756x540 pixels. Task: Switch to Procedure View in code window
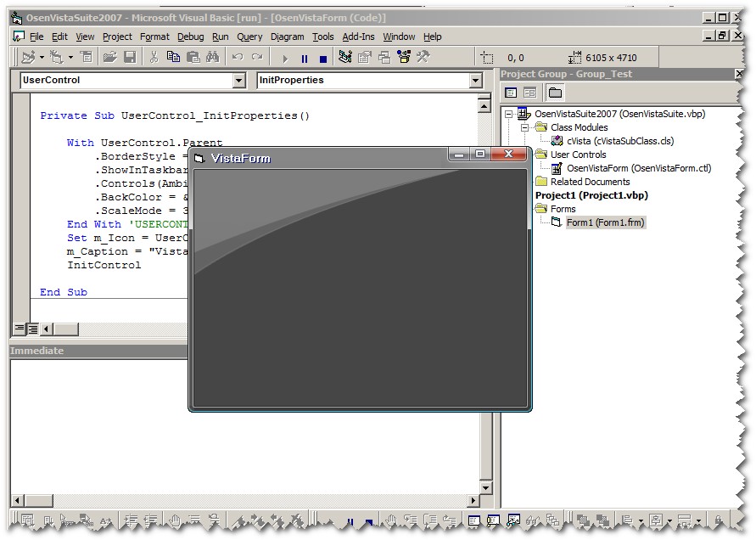pyautogui.click(x=19, y=329)
